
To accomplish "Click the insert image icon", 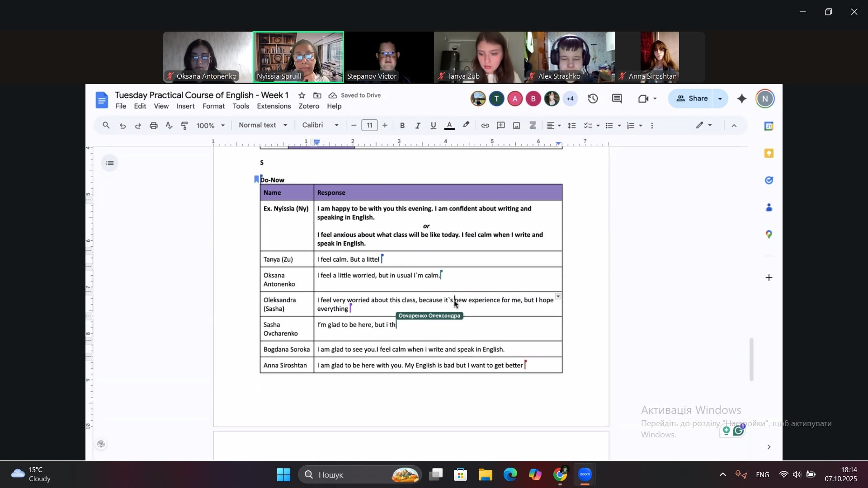I will (x=517, y=126).
